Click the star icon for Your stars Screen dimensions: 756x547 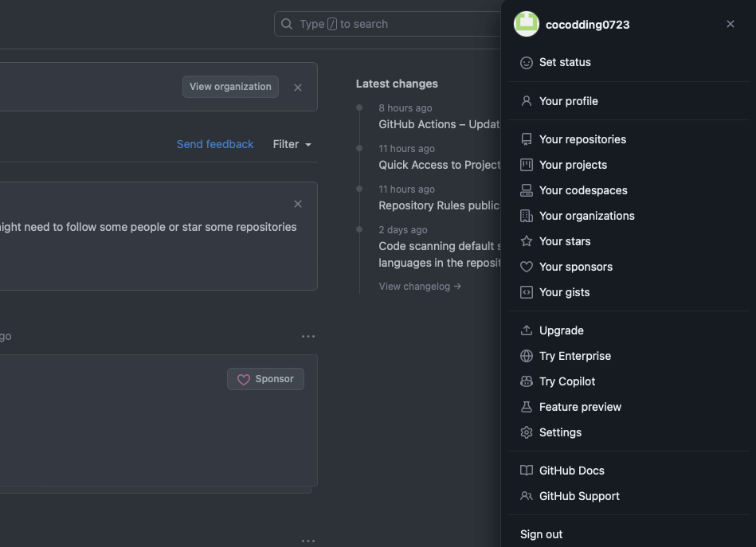click(x=526, y=241)
